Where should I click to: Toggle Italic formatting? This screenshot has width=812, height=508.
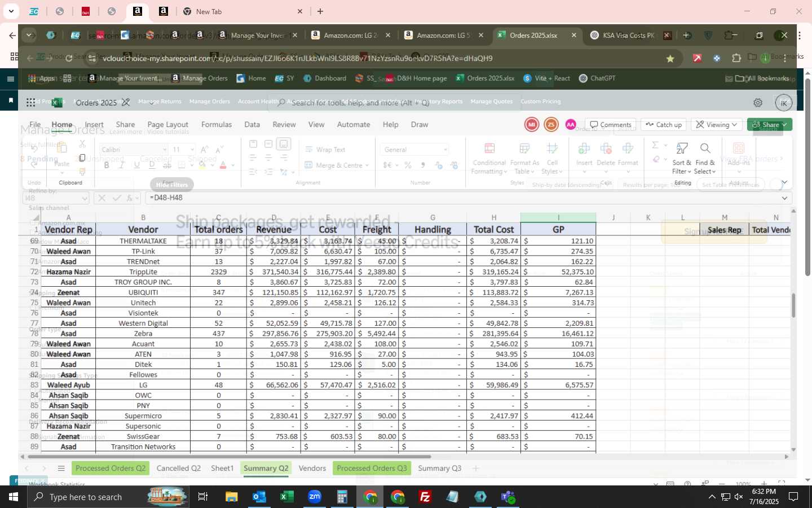pyautogui.click(x=121, y=165)
